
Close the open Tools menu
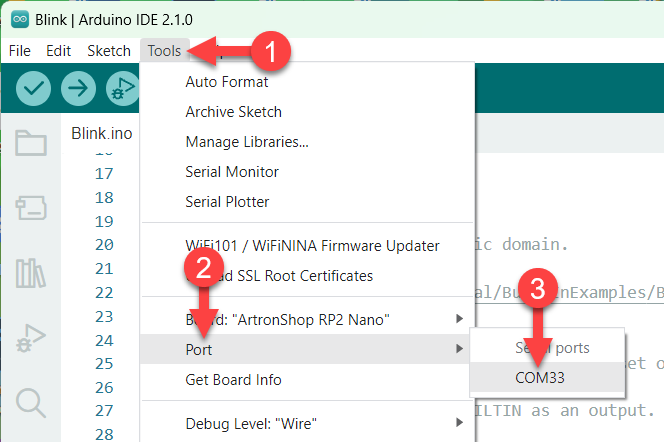[x=164, y=51]
